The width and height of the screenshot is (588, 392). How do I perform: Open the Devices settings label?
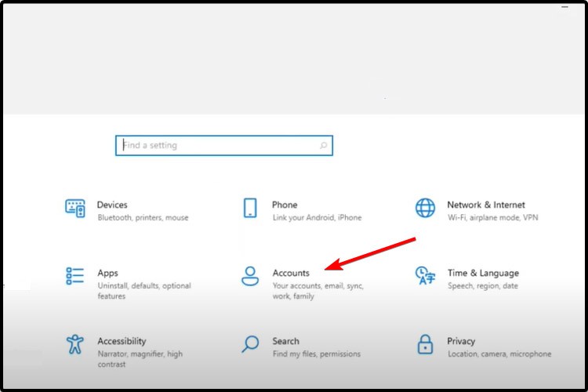[112, 205]
